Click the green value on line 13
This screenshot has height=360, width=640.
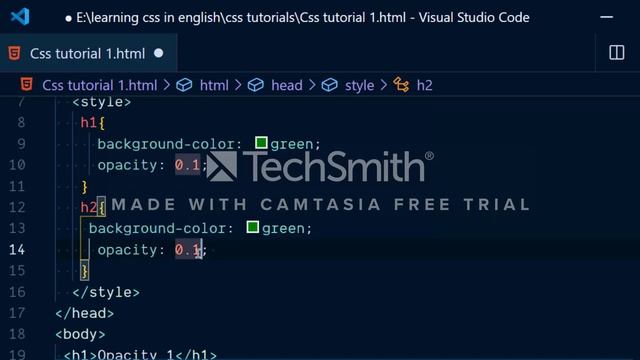click(x=283, y=229)
